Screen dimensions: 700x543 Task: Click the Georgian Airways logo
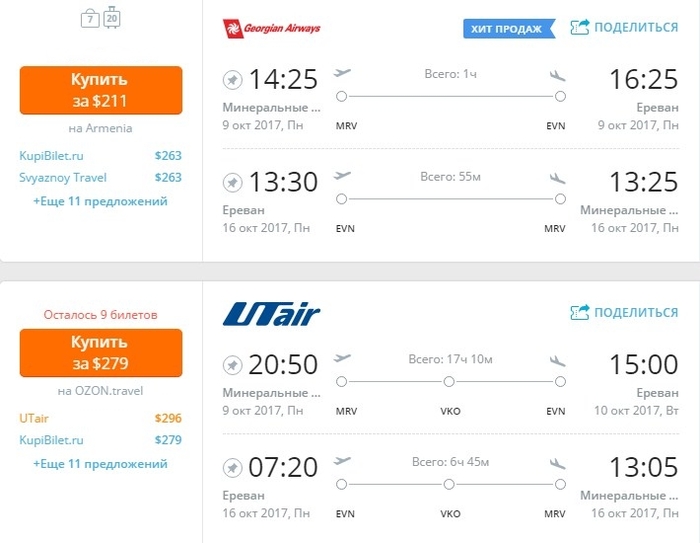[271, 28]
